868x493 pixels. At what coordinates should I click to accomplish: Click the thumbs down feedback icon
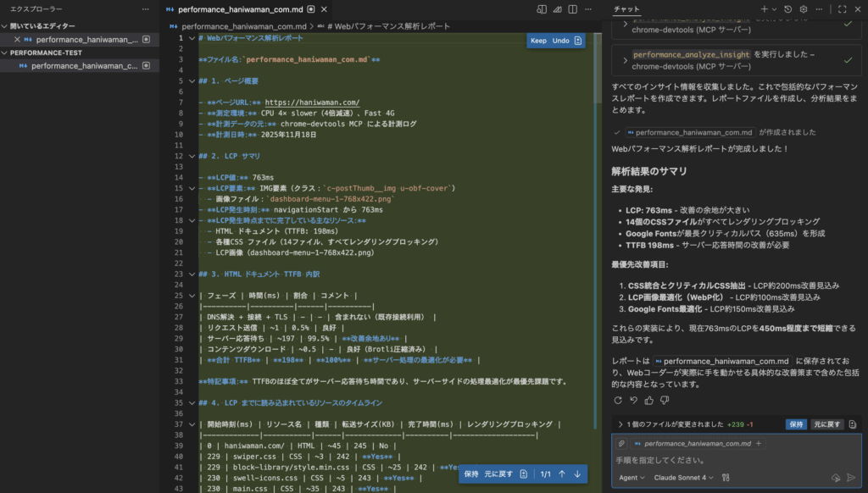(x=665, y=400)
